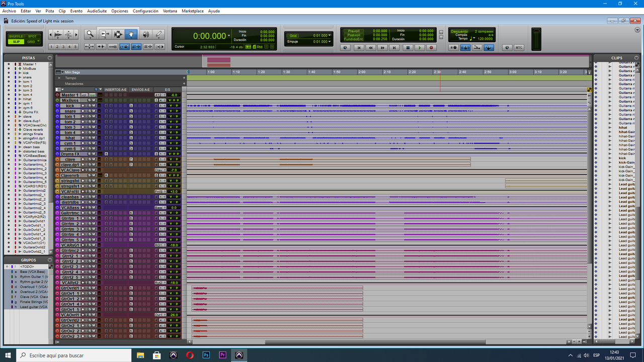Open the Grid value dropdown
The height and width of the screenshot is (362, 644).
point(330,36)
